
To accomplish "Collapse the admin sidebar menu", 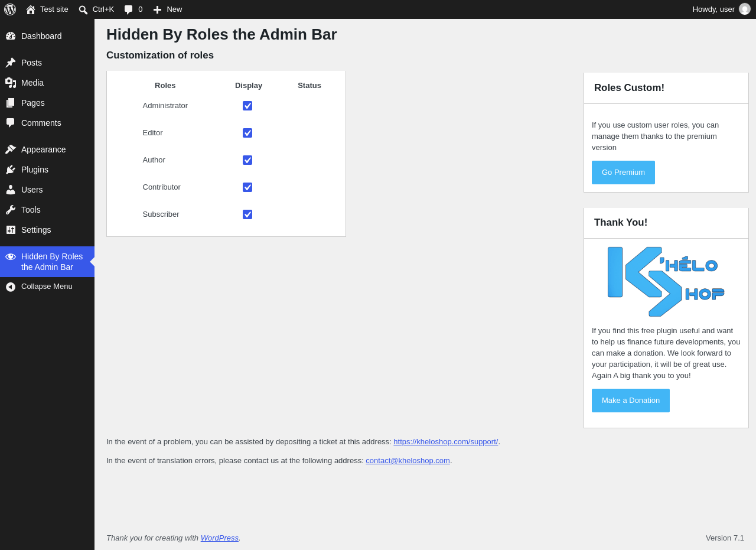I will [x=47, y=287].
